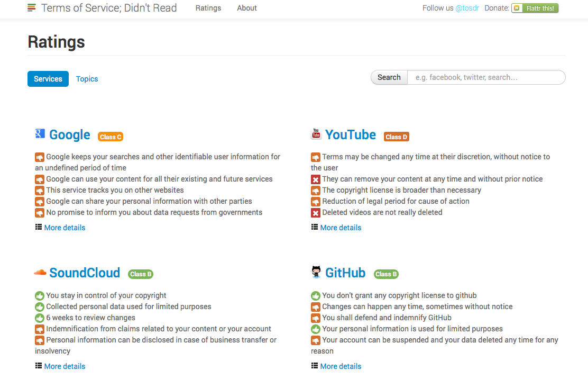Screen dimensions: 588x379
Task: Open the SoundCloud service heading link
Action: click(x=85, y=273)
